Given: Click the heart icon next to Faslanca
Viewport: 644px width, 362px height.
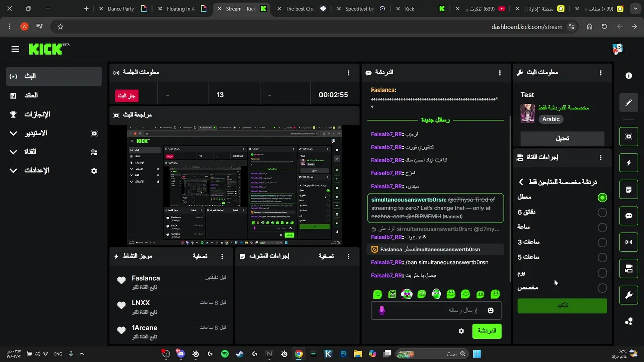Looking at the screenshot, I should (121, 281).
